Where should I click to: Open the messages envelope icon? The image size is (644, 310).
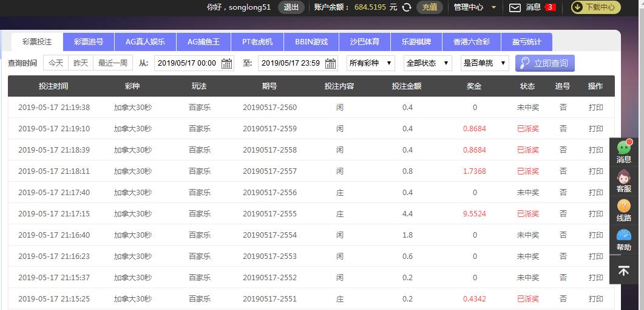click(515, 7)
